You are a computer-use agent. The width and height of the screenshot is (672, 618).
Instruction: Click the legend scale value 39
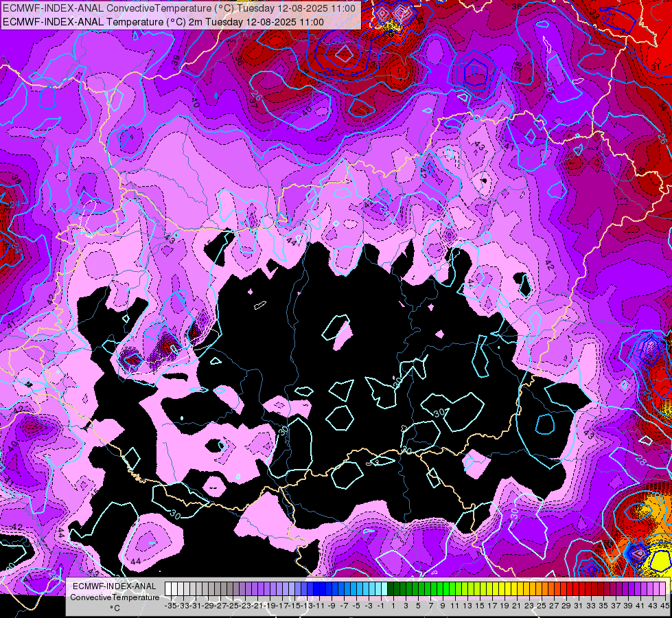628,606
